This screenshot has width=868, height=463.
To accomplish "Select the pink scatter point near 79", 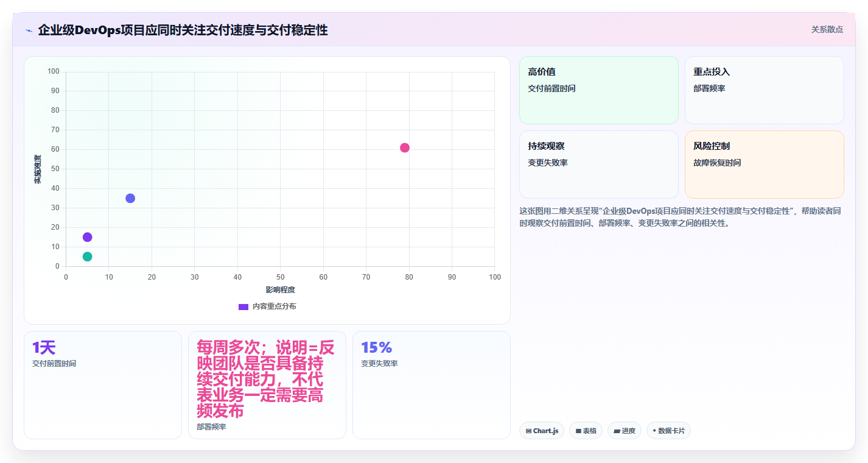I will 405,147.
